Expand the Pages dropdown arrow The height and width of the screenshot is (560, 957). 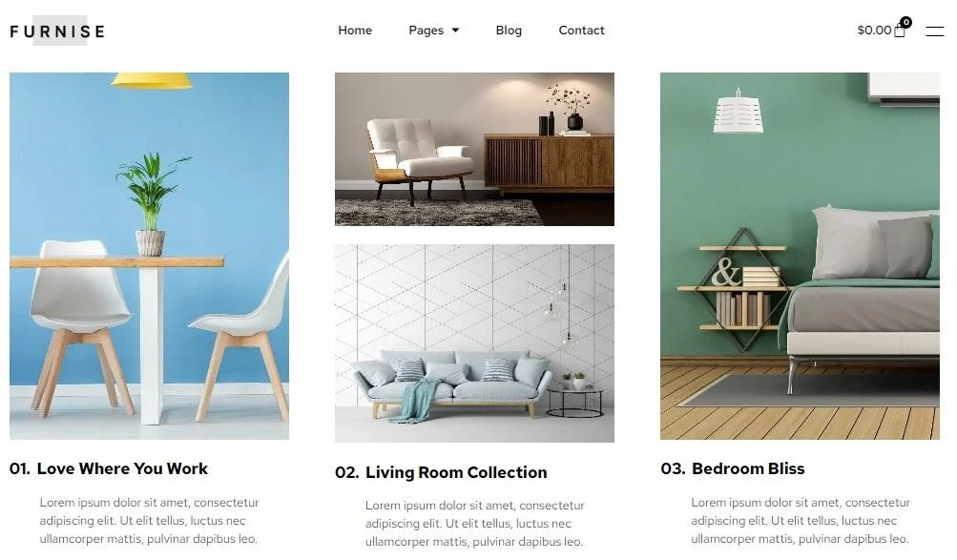click(x=455, y=31)
